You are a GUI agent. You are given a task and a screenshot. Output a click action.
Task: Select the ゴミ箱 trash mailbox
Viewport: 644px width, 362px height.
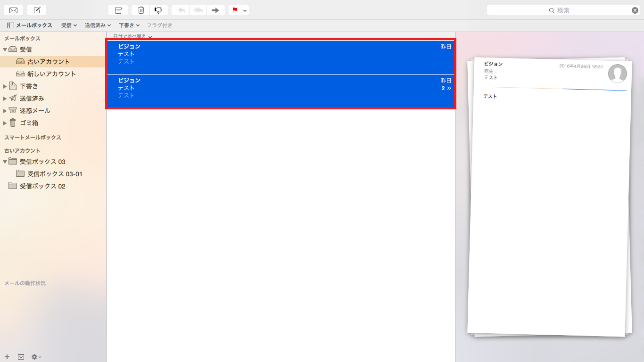tap(29, 123)
